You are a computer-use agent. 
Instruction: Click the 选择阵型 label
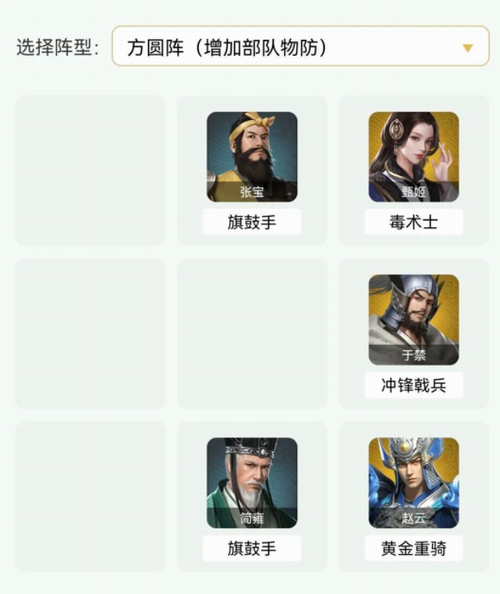point(58,48)
